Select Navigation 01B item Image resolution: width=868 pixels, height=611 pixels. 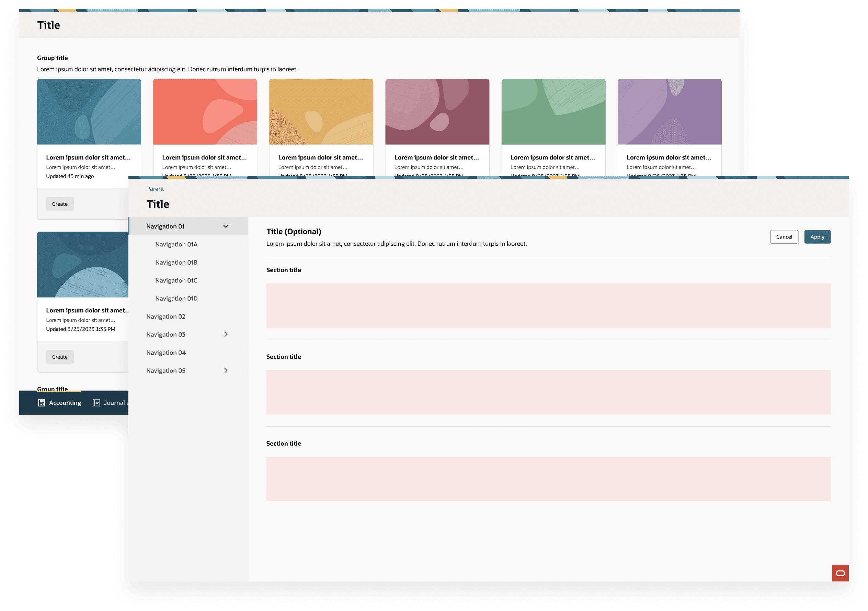click(x=176, y=262)
